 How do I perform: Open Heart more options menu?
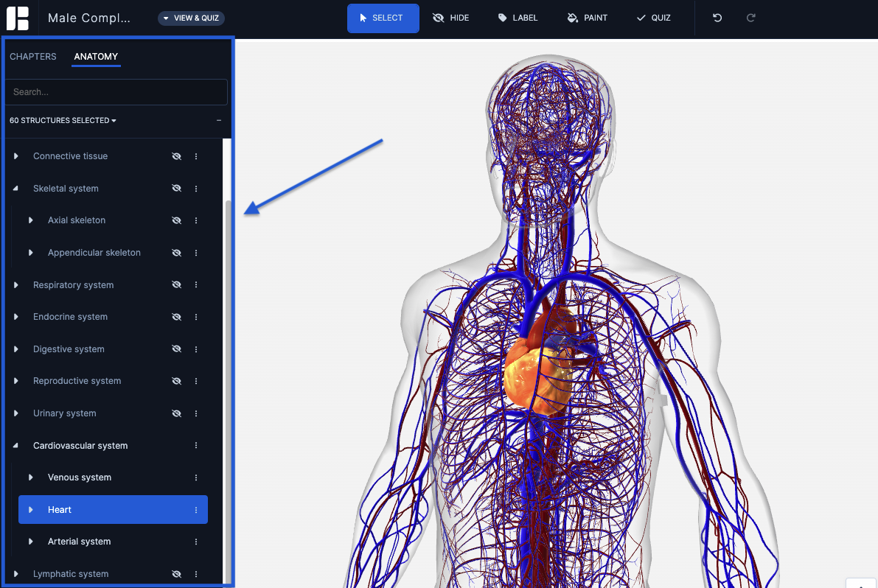tap(196, 510)
